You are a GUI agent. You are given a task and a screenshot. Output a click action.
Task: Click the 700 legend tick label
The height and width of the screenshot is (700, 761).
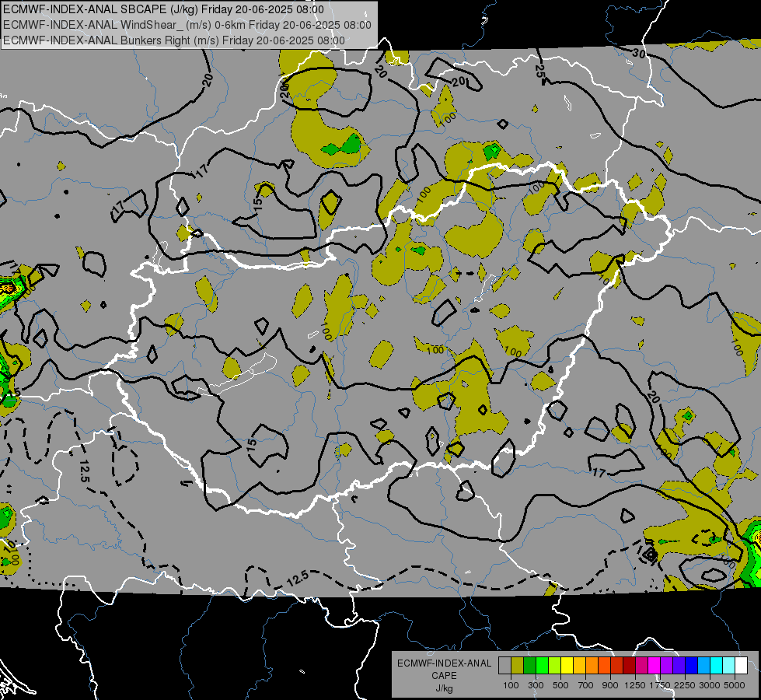click(x=586, y=685)
